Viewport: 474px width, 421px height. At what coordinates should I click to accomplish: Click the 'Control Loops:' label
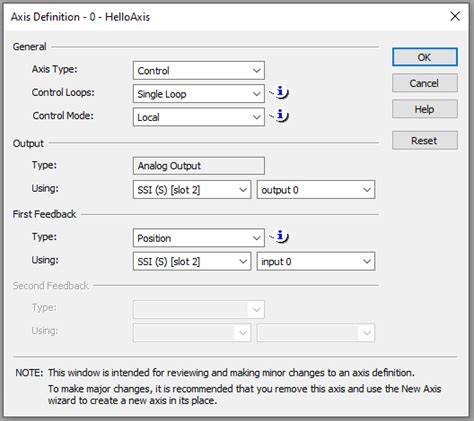(63, 92)
